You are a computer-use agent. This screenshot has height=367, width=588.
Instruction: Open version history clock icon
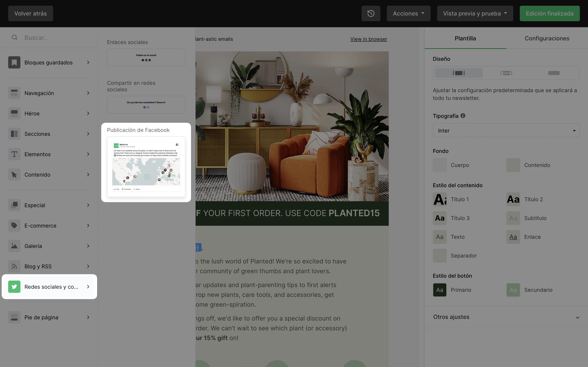pos(371,14)
